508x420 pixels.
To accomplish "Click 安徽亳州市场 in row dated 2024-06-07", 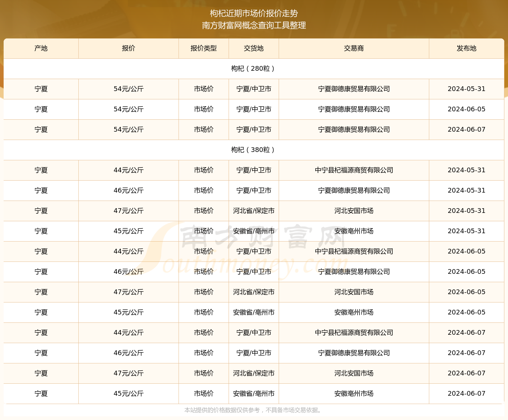I will coord(354,394).
